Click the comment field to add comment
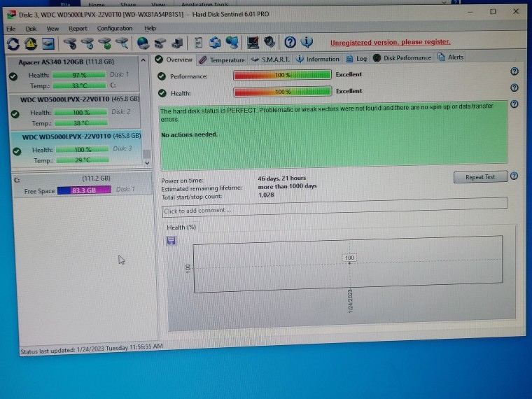Viewport: 532px width, 399px height. [x=335, y=207]
